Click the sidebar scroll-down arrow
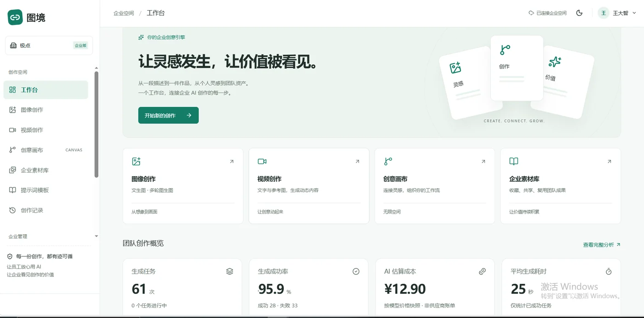 click(x=97, y=236)
